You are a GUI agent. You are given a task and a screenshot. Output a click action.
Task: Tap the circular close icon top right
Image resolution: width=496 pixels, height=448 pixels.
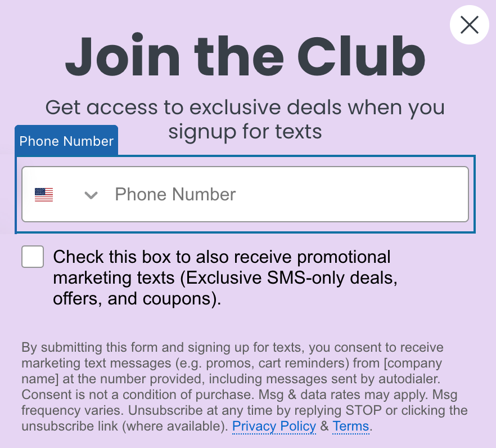tap(470, 25)
